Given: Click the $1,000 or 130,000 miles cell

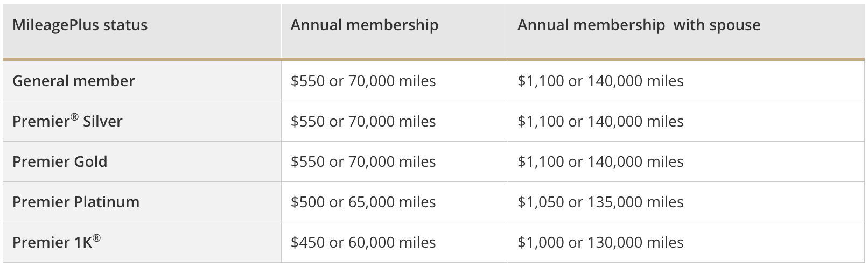Looking at the screenshot, I should pyautogui.click(x=600, y=243).
